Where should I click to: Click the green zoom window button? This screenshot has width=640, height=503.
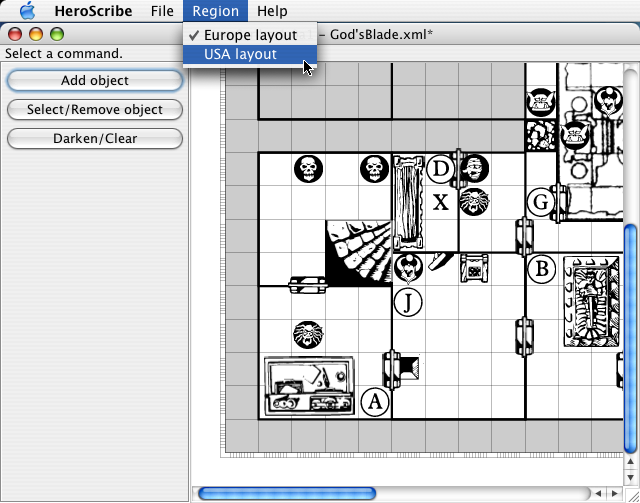(x=57, y=34)
